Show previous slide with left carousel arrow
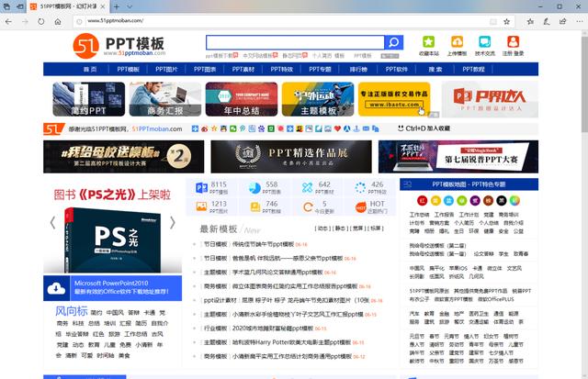Viewport: 588px width, 379px height. click(53, 222)
